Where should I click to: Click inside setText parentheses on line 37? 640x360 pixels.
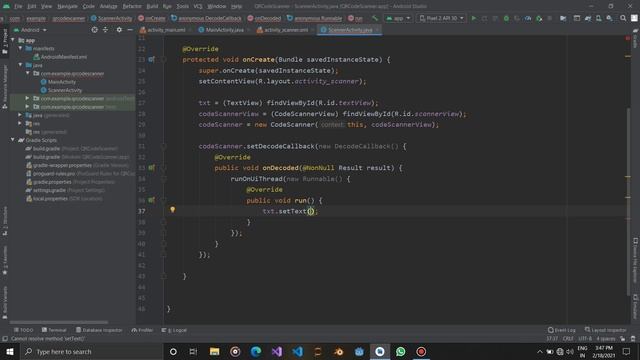pyautogui.click(x=311, y=211)
